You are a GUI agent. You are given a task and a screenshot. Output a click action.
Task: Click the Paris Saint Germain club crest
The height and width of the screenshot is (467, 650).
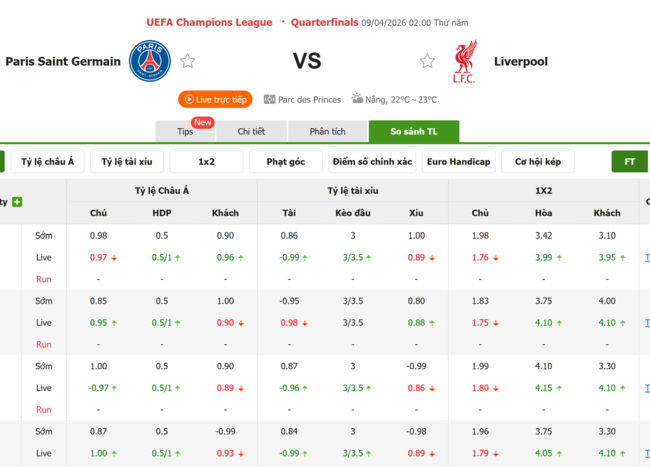[150, 61]
